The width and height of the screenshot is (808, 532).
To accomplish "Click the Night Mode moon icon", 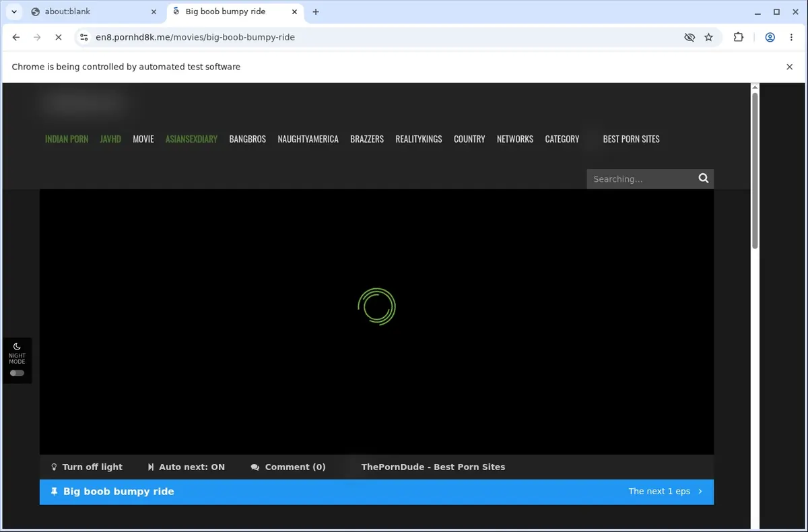I will (x=17, y=346).
